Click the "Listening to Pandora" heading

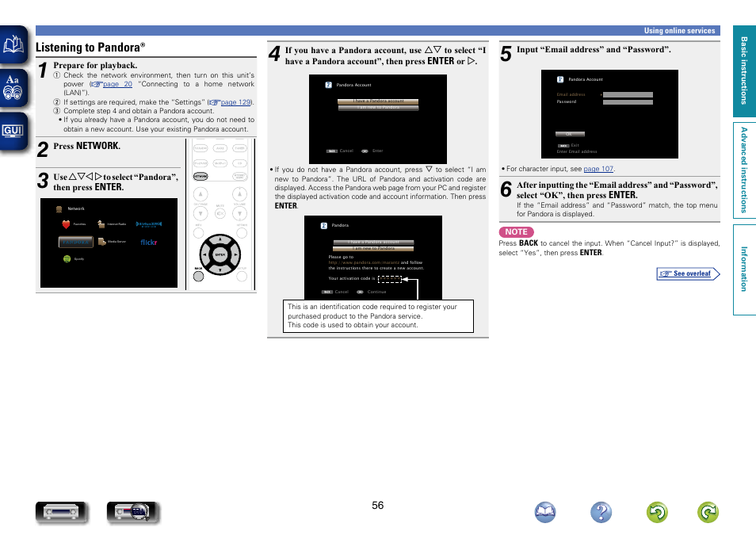coord(90,48)
